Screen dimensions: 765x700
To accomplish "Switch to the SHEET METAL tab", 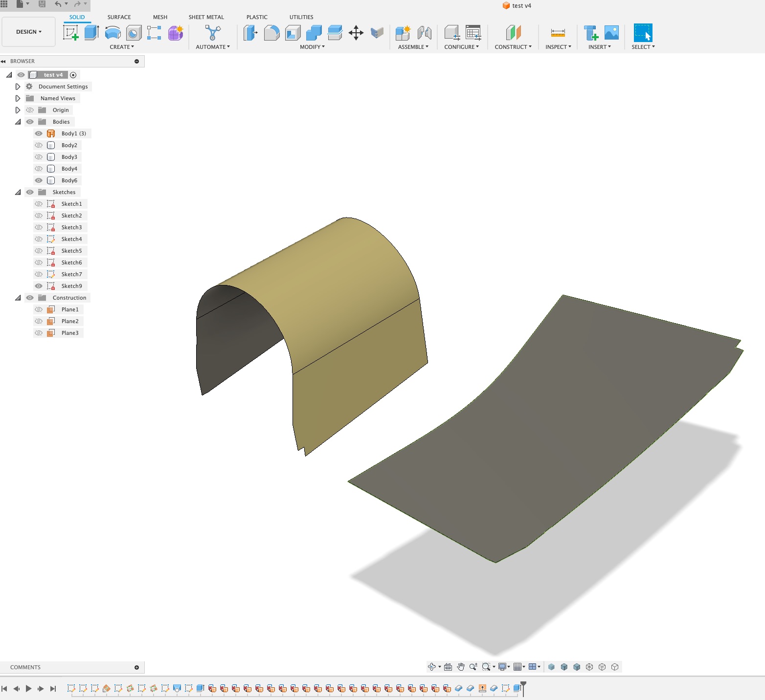I will point(207,17).
